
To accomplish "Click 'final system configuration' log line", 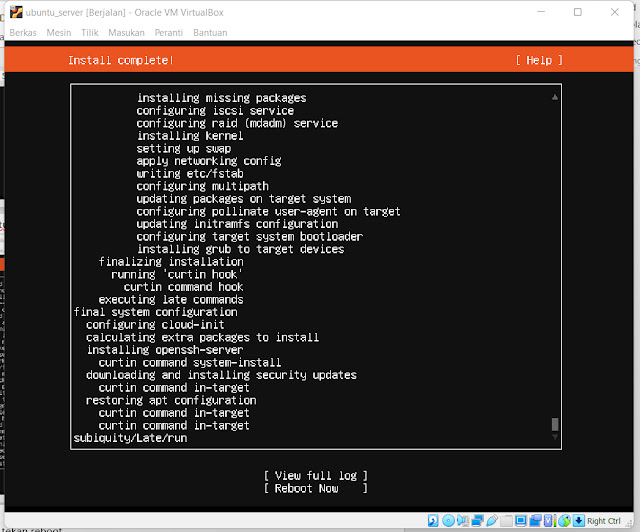I will tap(156, 312).
